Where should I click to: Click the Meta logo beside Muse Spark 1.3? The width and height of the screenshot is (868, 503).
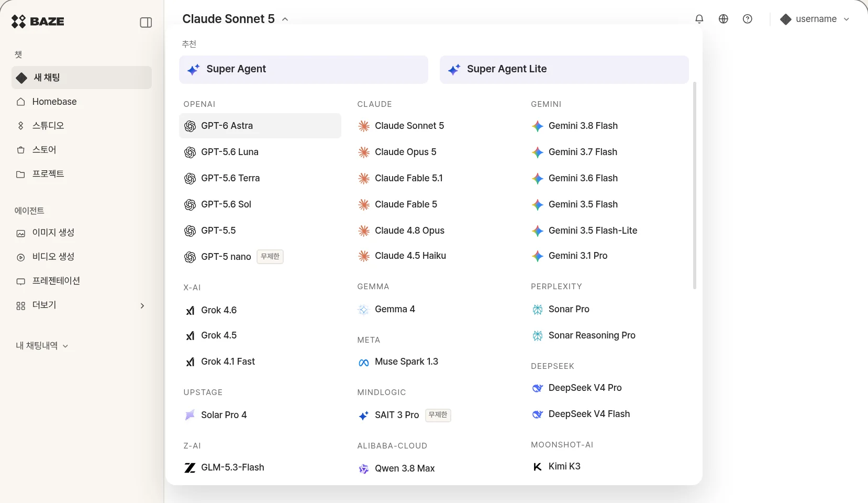(364, 363)
